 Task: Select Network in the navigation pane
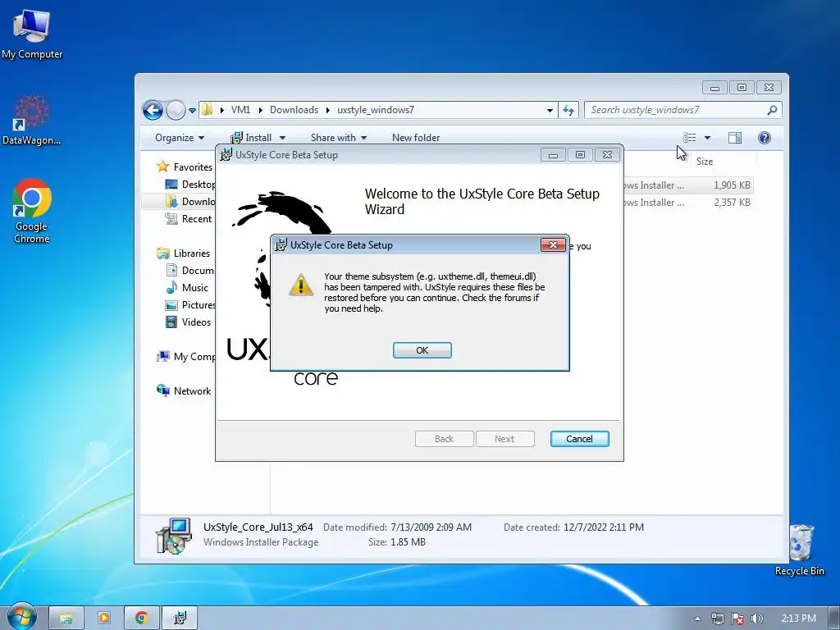tap(184, 391)
